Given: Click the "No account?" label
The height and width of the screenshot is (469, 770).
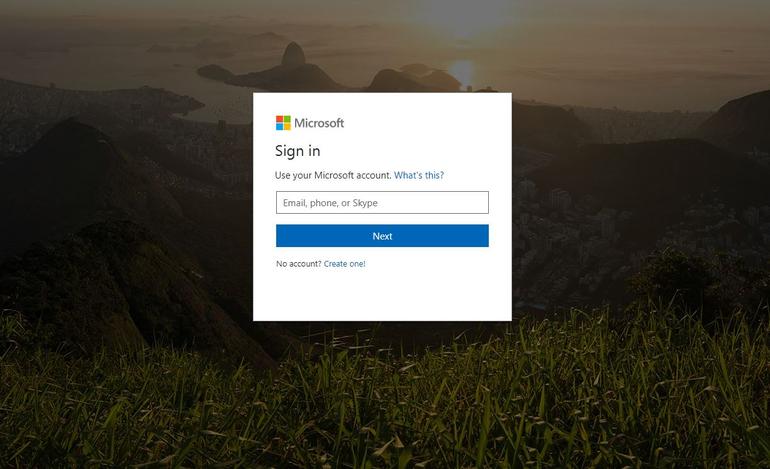Looking at the screenshot, I should (299, 264).
